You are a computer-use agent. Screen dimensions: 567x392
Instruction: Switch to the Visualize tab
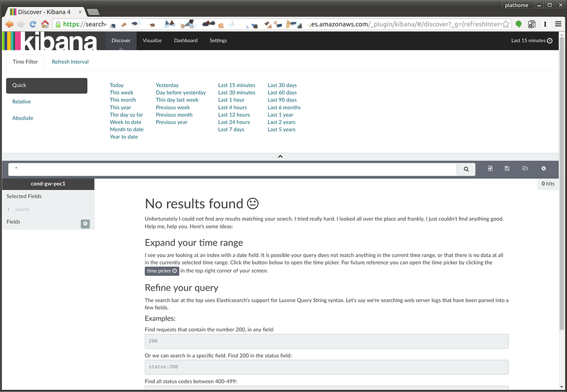[x=152, y=41]
